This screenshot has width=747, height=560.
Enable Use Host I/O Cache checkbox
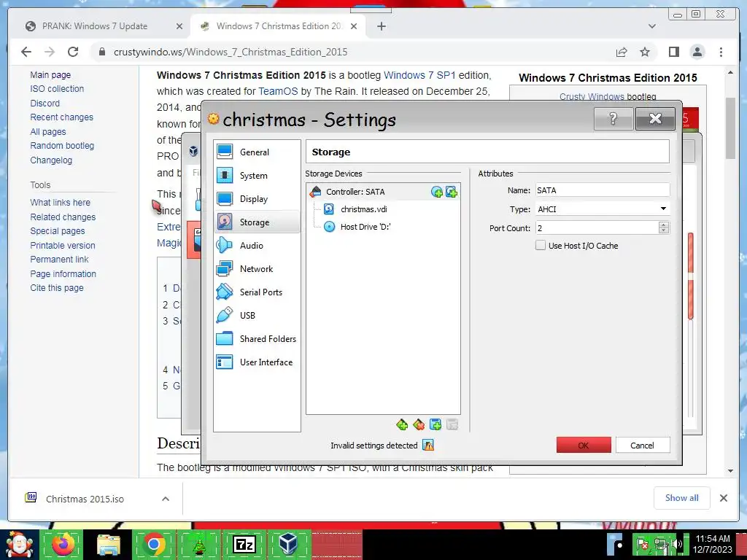coord(541,245)
